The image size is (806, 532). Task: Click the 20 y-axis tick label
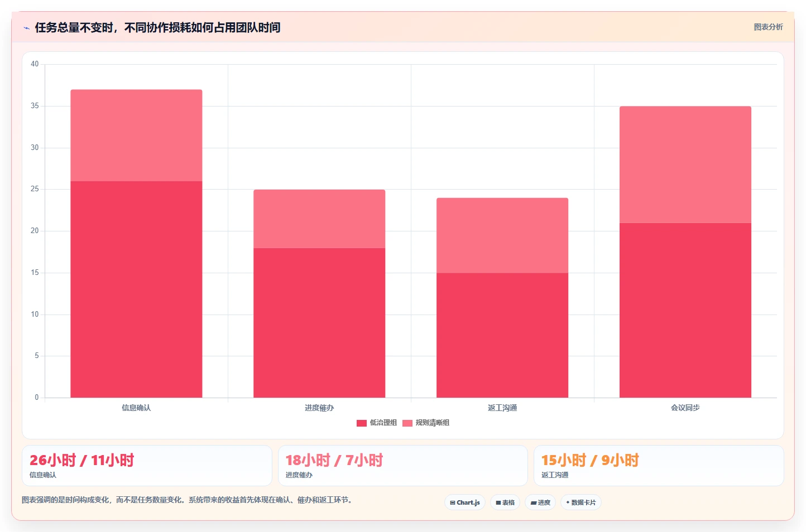coord(35,231)
